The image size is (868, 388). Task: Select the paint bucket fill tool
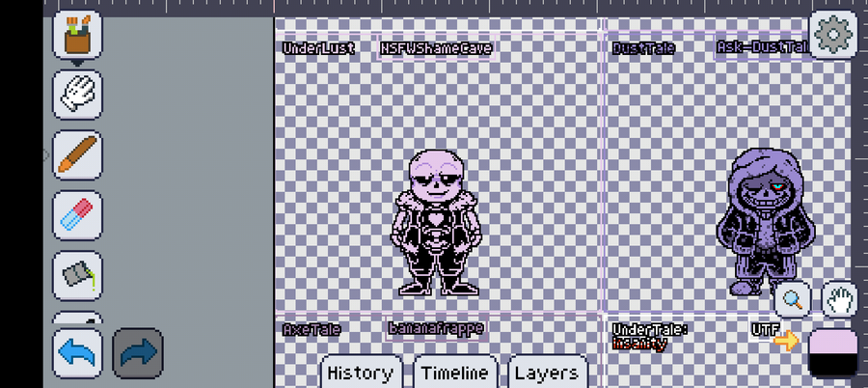pos(77,276)
